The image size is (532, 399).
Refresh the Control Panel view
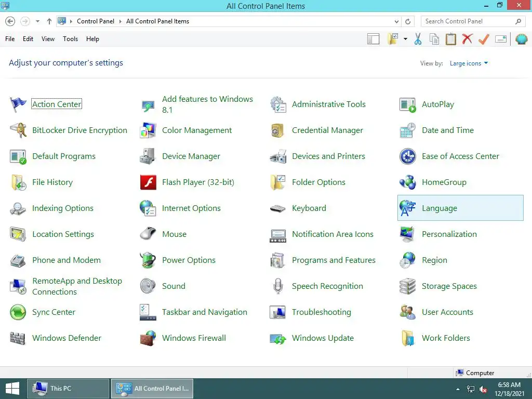click(408, 21)
